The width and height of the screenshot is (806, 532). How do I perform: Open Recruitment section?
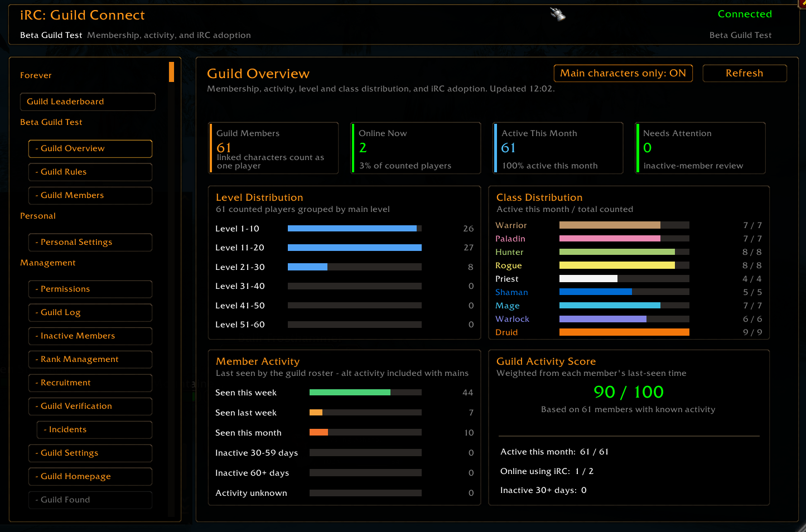(x=90, y=383)
